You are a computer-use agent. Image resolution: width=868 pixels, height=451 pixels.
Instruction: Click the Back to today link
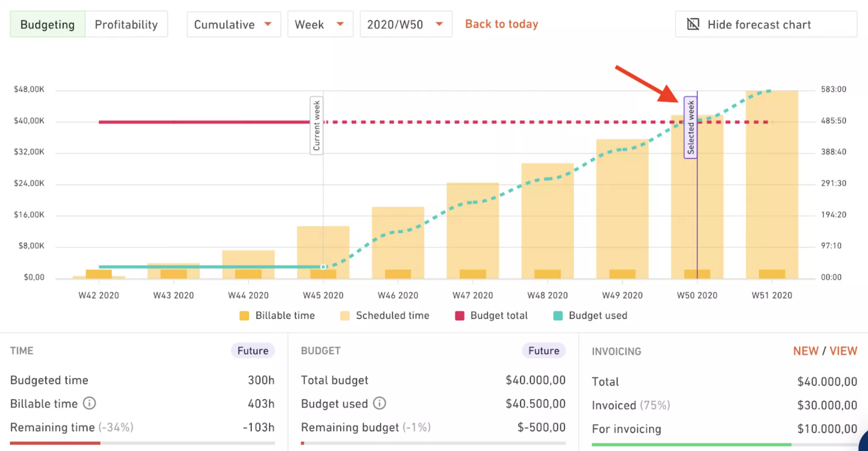[x=502, y=24]
